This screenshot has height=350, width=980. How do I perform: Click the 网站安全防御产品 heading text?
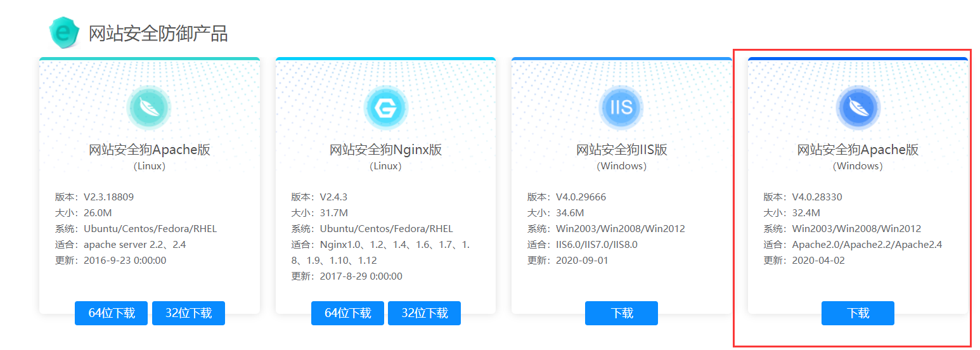pyautogui.click(x=158, y=34)
